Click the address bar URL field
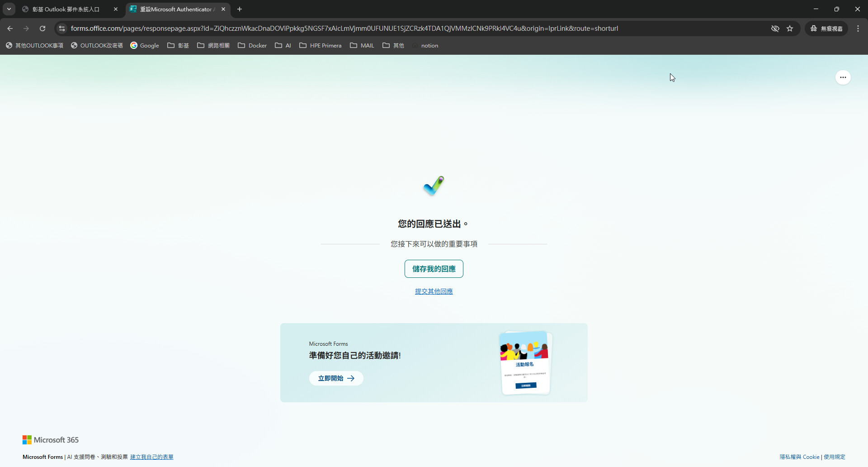868x467 pixels. pos(344,29)
